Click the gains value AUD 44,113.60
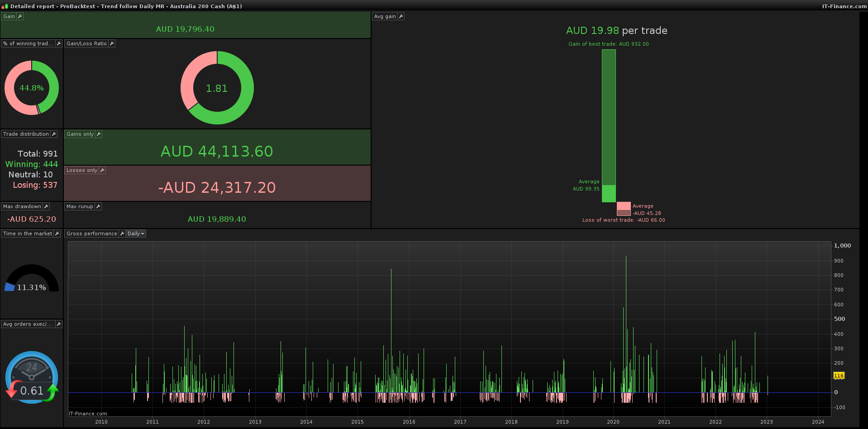This screenshot has width=868, height=429. tap(217, 151)
